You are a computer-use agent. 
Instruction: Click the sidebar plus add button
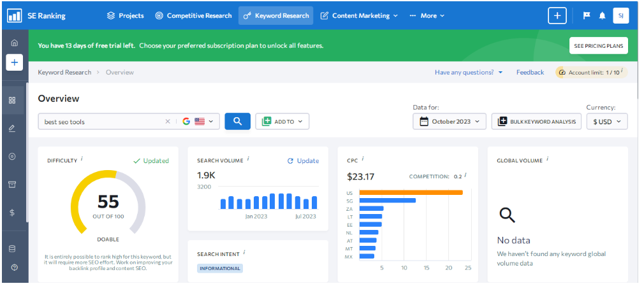point(15,62)
